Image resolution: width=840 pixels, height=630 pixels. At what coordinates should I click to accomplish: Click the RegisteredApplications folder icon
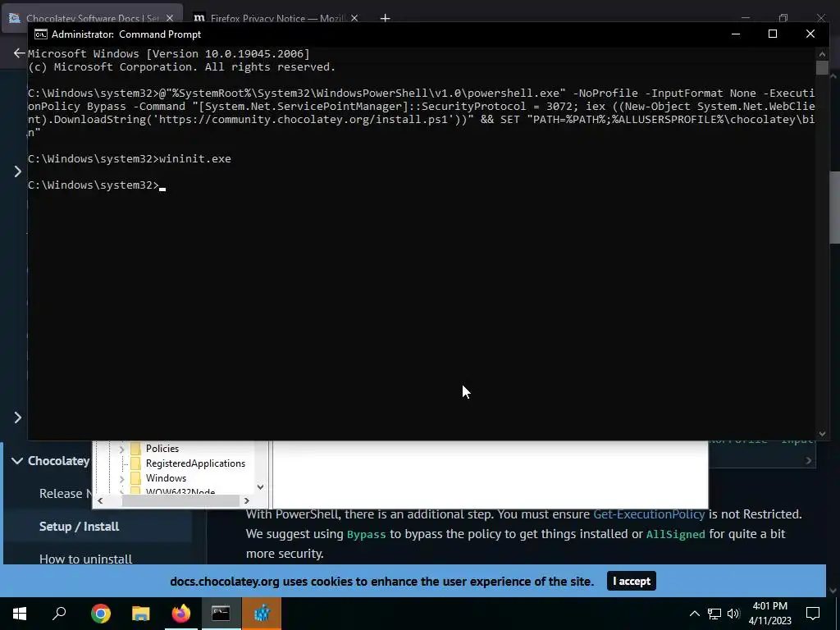tap(135, 463)
